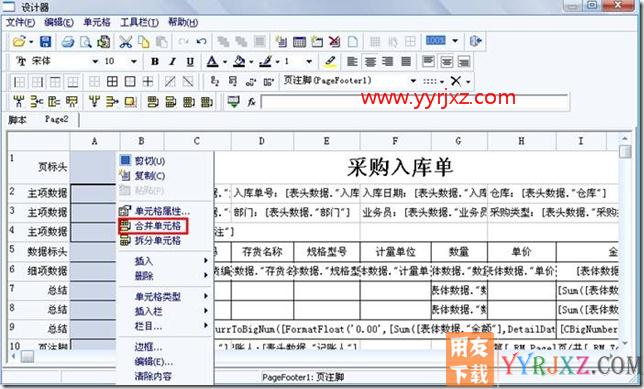The image size is (644, 389).
Task: Switch to the 脚本 tab
Action: 18,120
